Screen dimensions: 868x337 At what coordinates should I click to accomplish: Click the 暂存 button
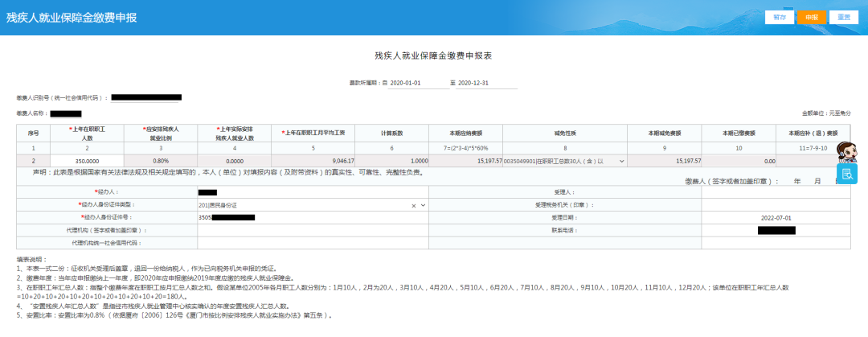[x=779, y=17]
